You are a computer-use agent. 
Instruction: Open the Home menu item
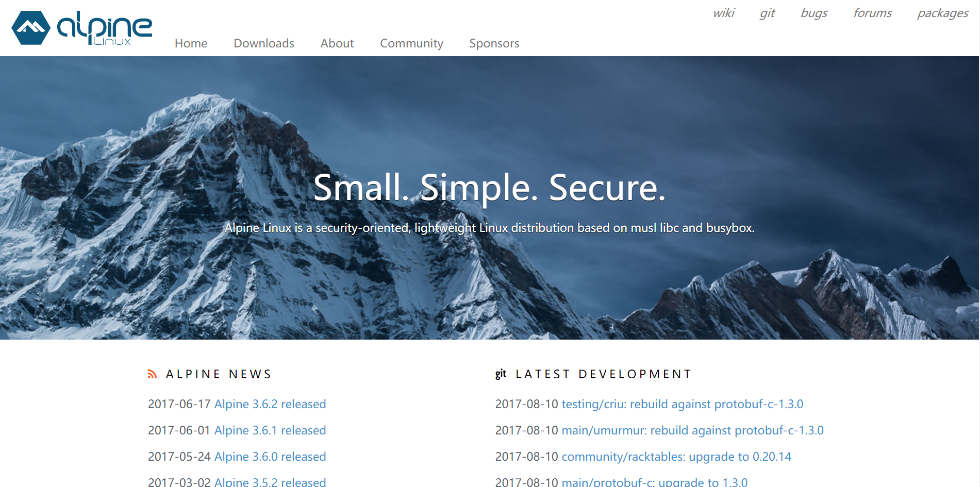pyautogui.click(x=191, y=43)
